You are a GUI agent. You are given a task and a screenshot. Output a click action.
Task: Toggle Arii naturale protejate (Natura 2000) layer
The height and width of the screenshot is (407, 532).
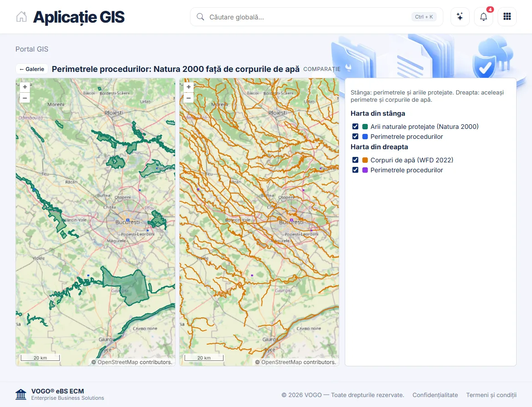(x=355, y=127)
